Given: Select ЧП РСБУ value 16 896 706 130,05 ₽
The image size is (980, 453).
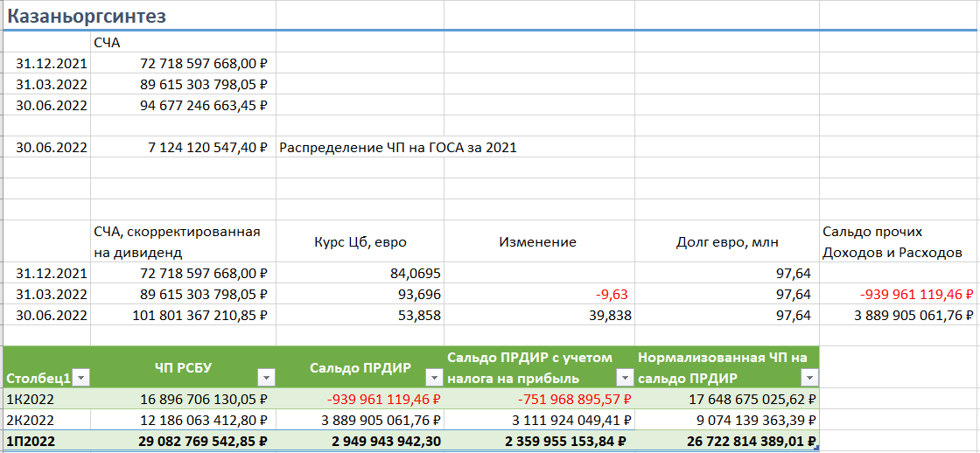Looking at the screenshot, I should [x=183, y=399].
